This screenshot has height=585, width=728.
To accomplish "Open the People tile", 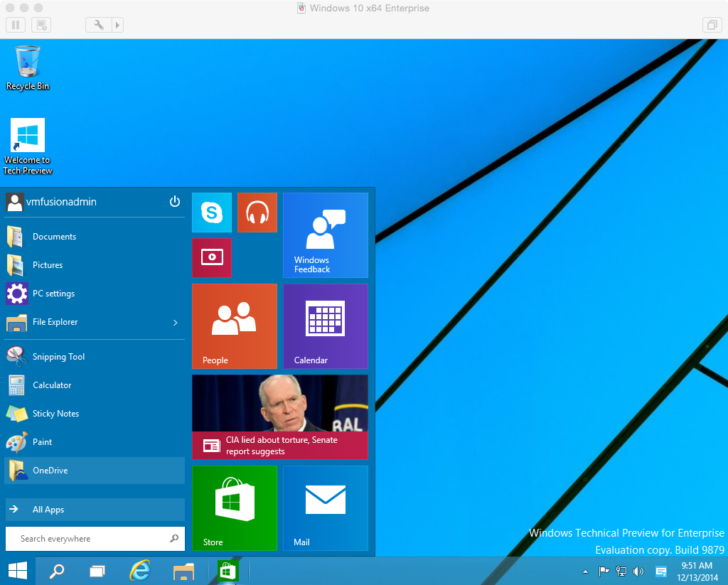I will [x=235, y=326].
